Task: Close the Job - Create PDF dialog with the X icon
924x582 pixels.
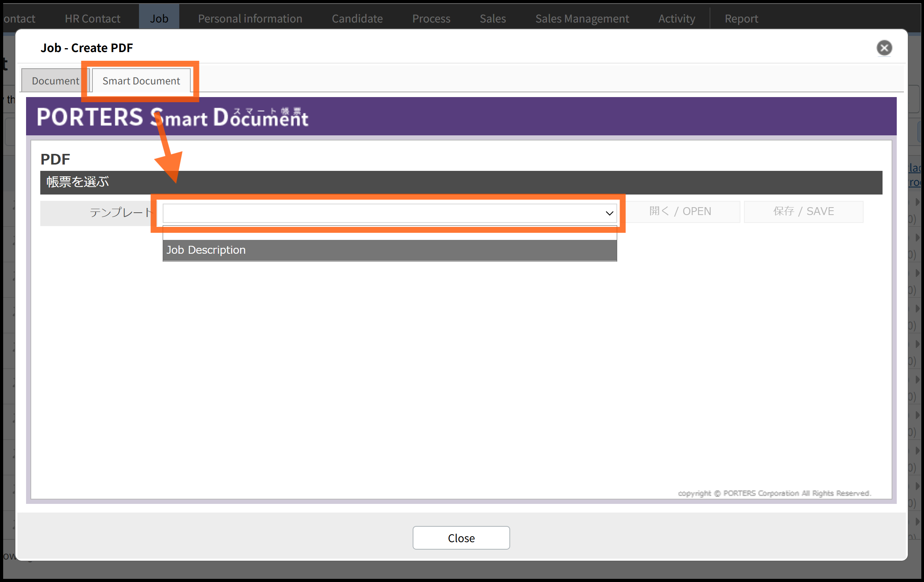Action: (x=884, y=48)
